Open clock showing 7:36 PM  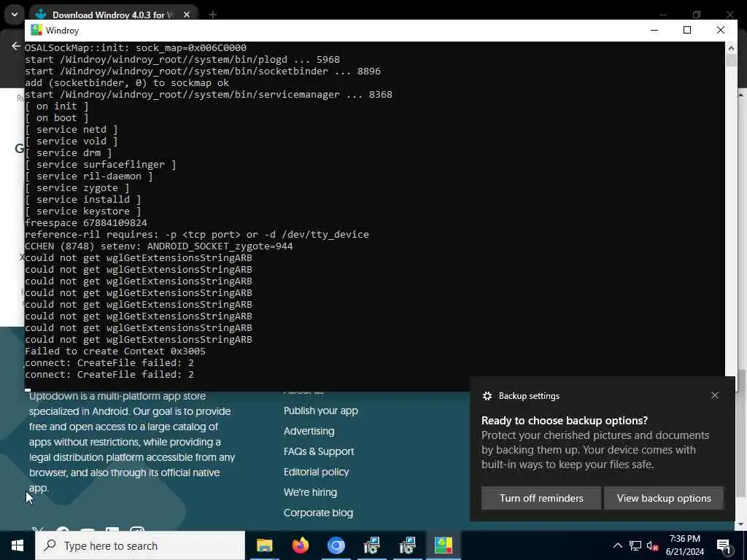pyautogui.click(x=684, y=545)
